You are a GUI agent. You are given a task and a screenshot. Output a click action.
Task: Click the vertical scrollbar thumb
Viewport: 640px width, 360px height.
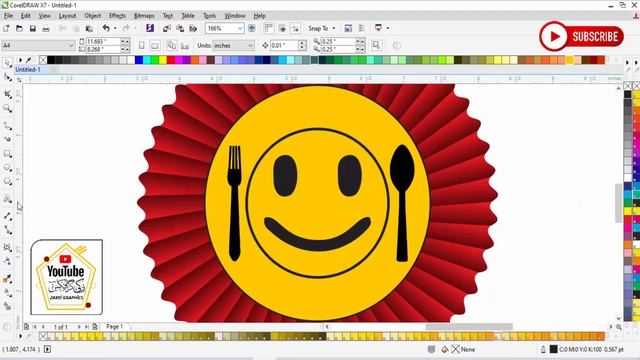(619, 203)
